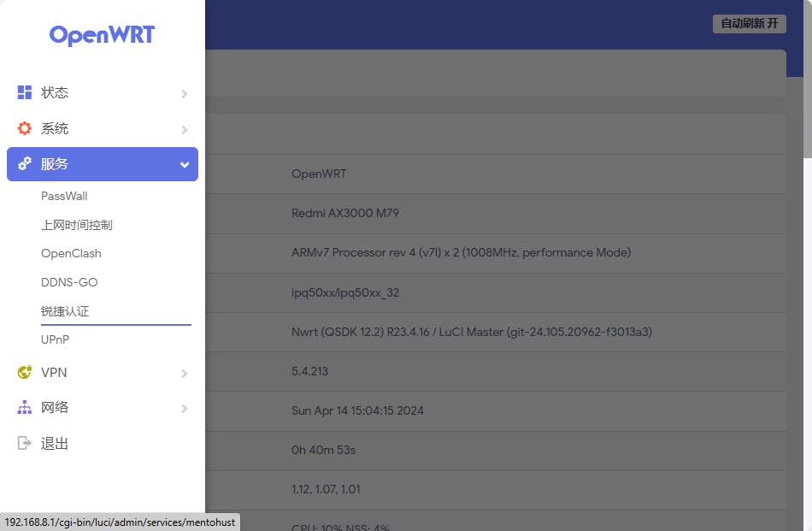Click the 服务 cogs icon
Image resolution: width=812 pixels, height=531 pixels.
pos(25,164)
